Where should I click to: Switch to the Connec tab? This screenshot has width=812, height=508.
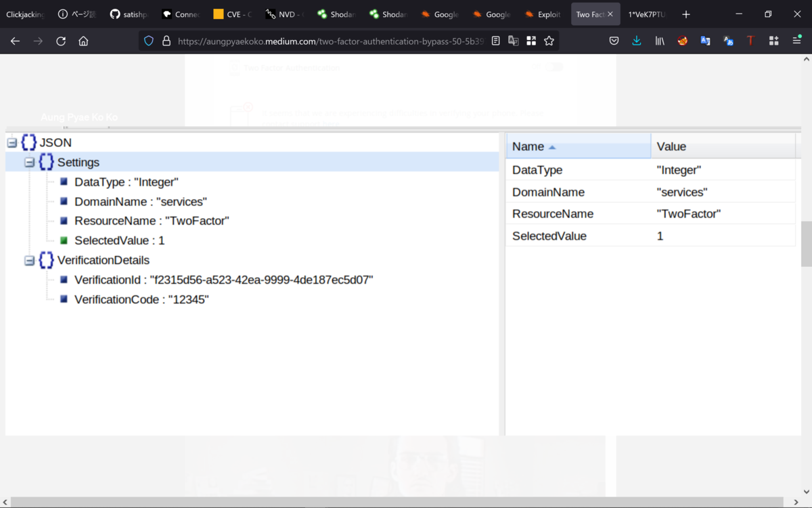[181, 14]
